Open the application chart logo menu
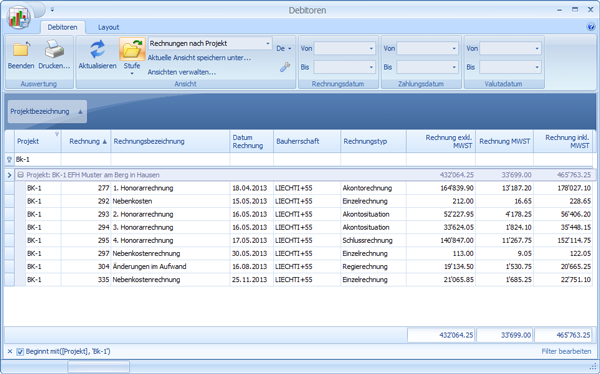The image size is (600, 374). click(x=19, y=18)
